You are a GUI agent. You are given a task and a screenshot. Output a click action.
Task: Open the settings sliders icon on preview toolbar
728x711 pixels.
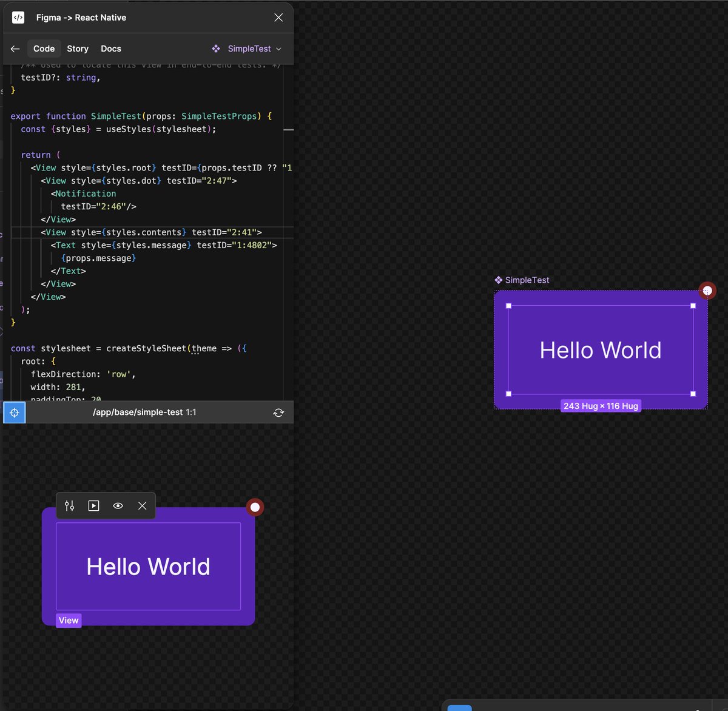(x=70, y=506)
